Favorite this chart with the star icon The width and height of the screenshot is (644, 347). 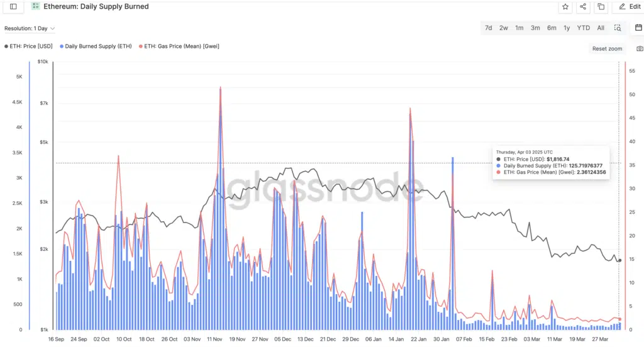point(565,7)
